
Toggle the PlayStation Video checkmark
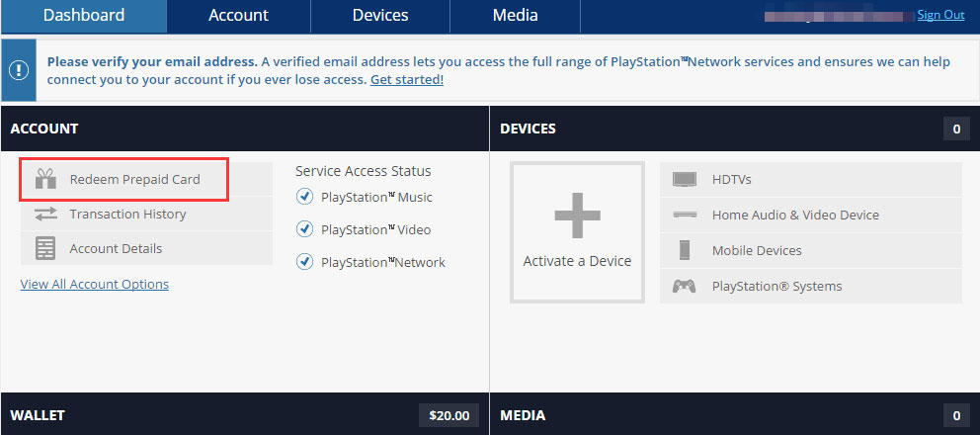tap(305, 229)
